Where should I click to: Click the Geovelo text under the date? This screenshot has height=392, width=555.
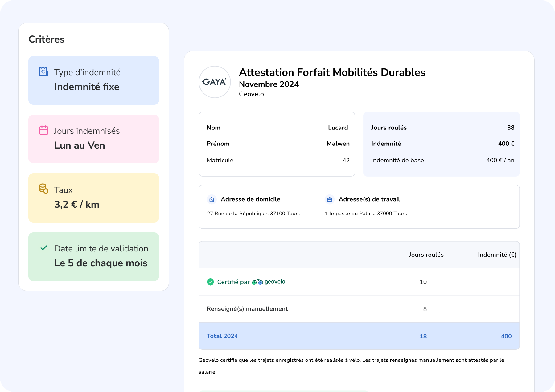251,94
